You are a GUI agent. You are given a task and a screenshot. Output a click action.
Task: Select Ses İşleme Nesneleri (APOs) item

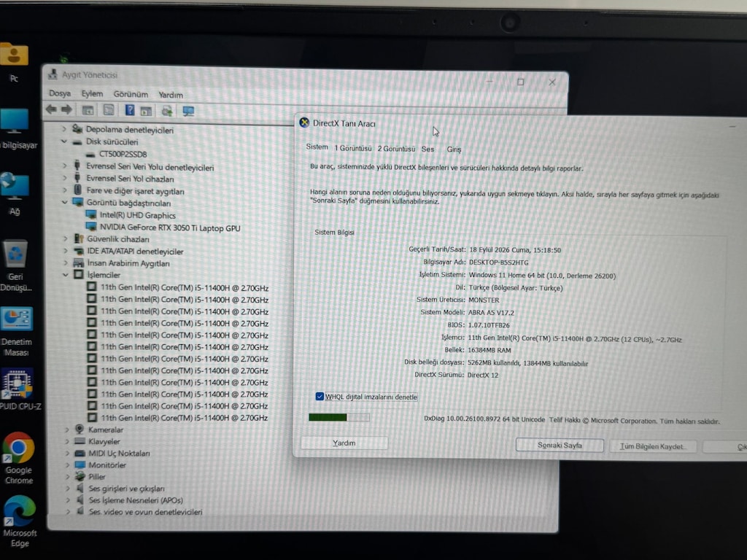click(136, 500)
